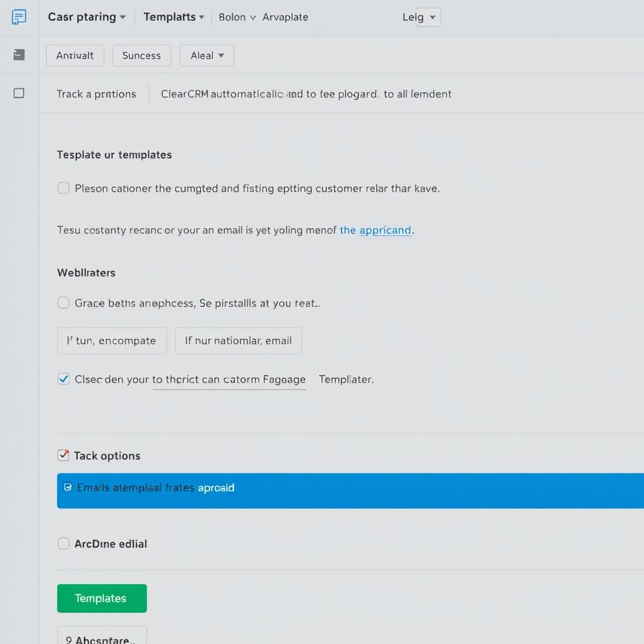Screen dimensions: 644x644
Task: Click the empty square icon in sidebar
Action: (x=19, y=93)
